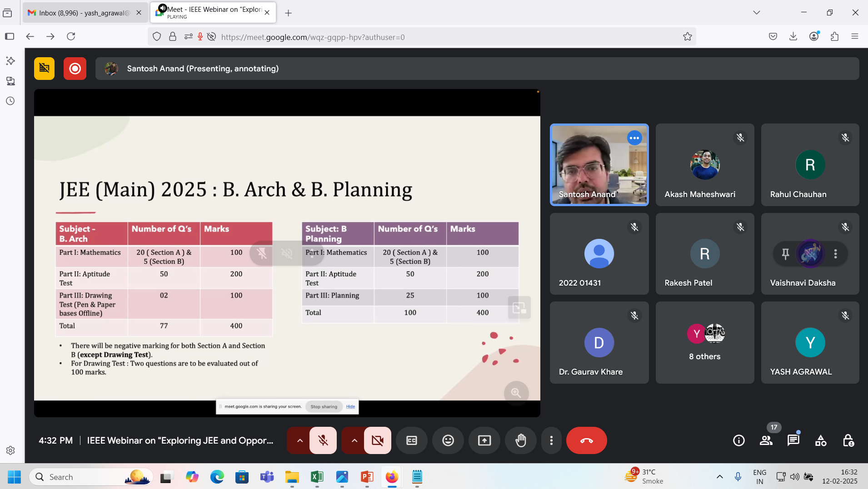Open host controls lock icon
The width and height of the screenshot is (868, 489).
pyautogui.click(x=848, y=440)
